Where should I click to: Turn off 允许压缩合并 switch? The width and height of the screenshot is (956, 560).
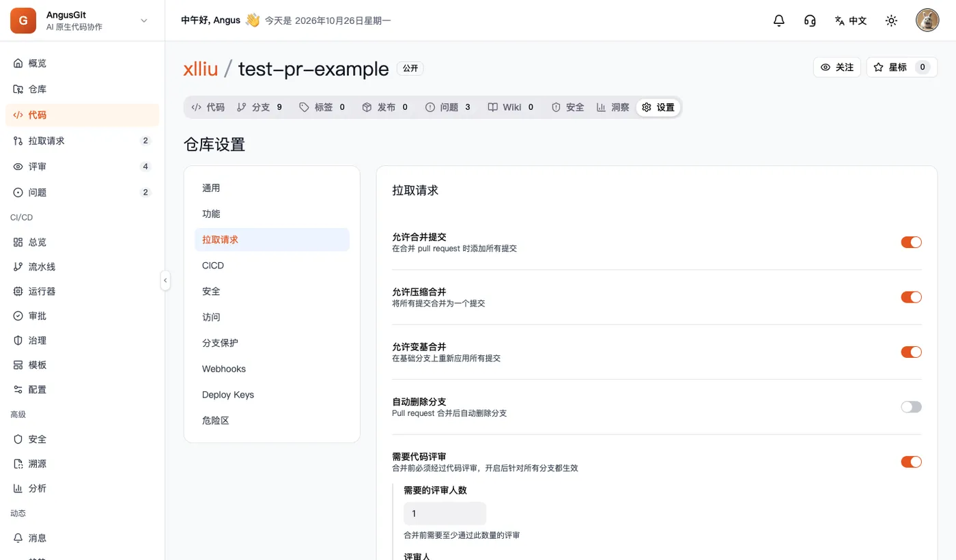point(911,297)
